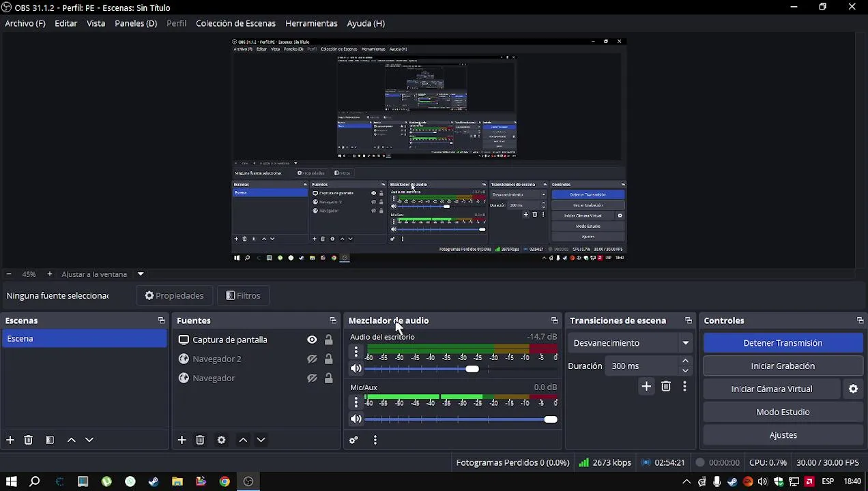This screenshot has width=868, height=491.
Task: Decrease the transition duration with down arrow
Action: coord(685,371)
